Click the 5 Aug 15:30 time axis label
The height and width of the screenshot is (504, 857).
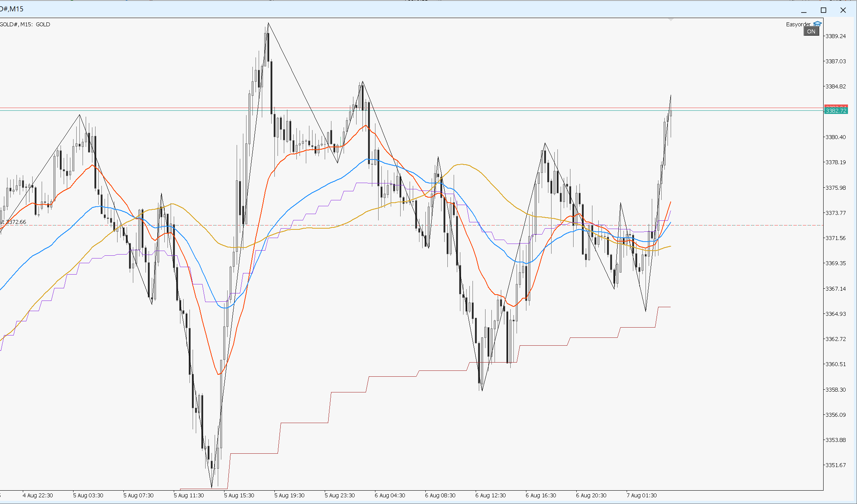pyautogui.click(x=239, y=495)
